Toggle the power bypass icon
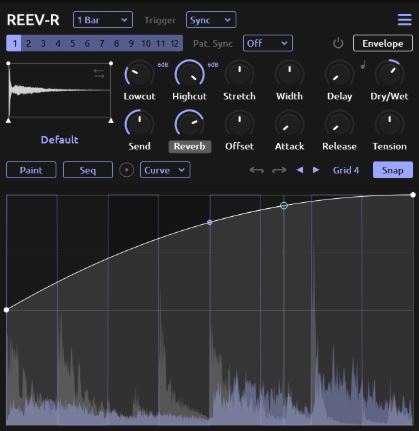 tap(338, 43)
